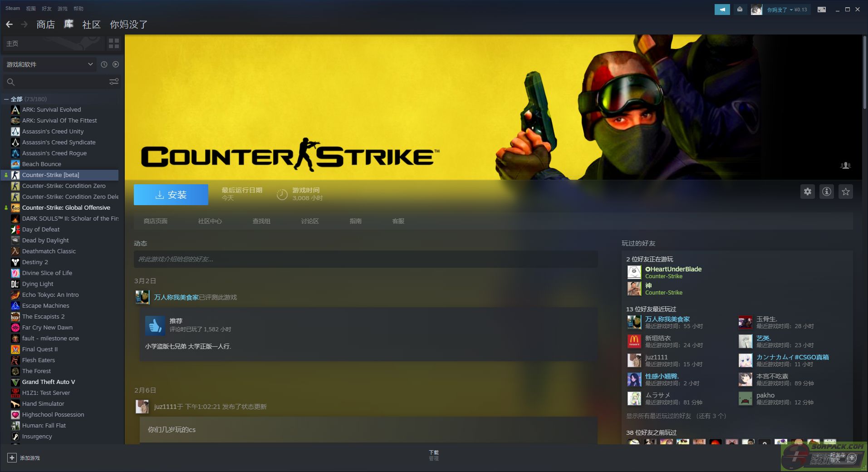This screenshot has width=868, height=472.
Task: Click 添加游戏 text
Action: [x=30, y=458]
